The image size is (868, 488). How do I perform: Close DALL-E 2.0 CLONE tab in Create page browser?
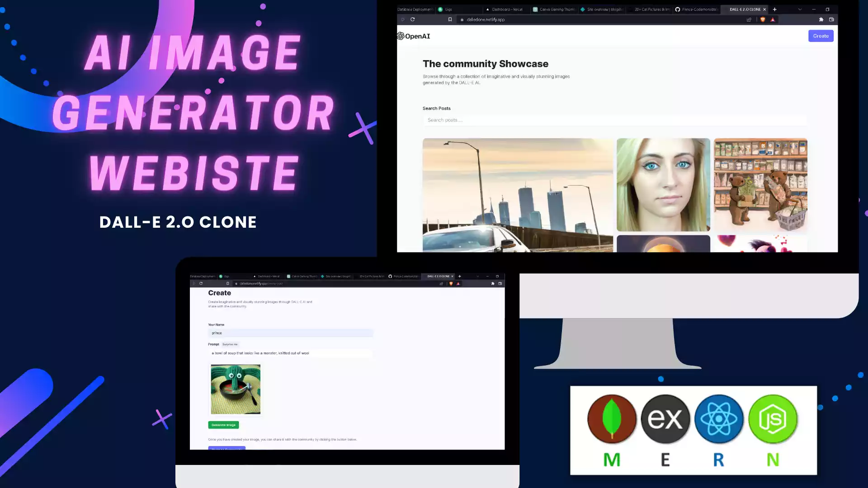pyautogui.click(x=452, y=276)
